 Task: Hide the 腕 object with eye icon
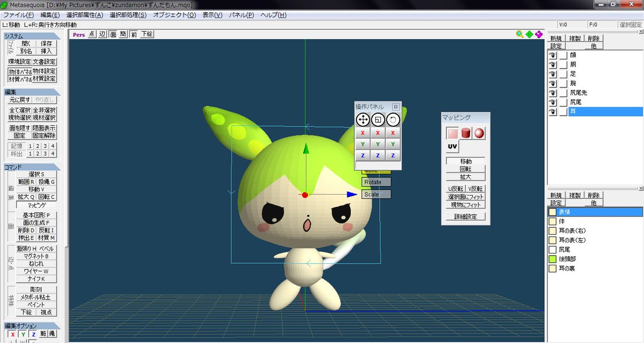tap(552, 84)
